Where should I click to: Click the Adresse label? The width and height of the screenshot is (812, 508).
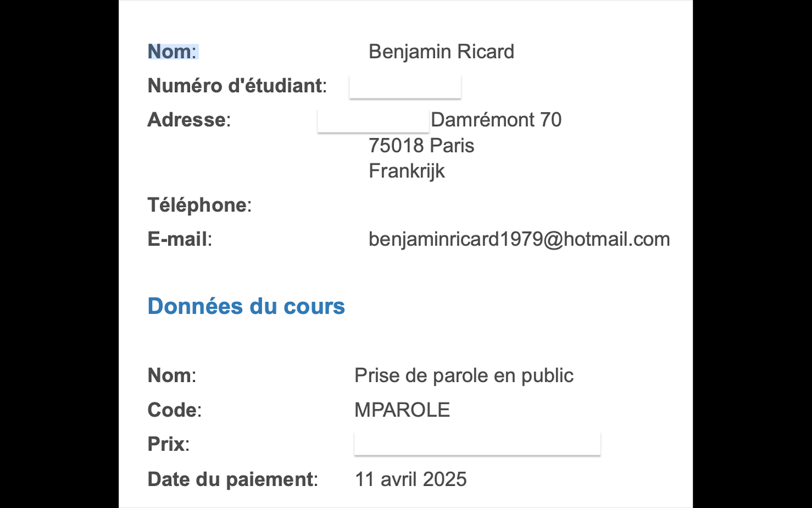click(189, 120)
